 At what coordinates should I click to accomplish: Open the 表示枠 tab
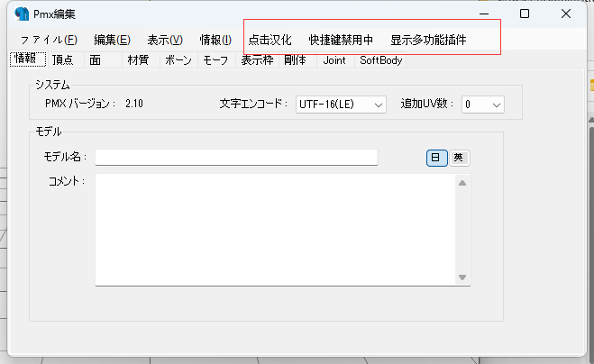pyautogui.click(x=257, y=60)
